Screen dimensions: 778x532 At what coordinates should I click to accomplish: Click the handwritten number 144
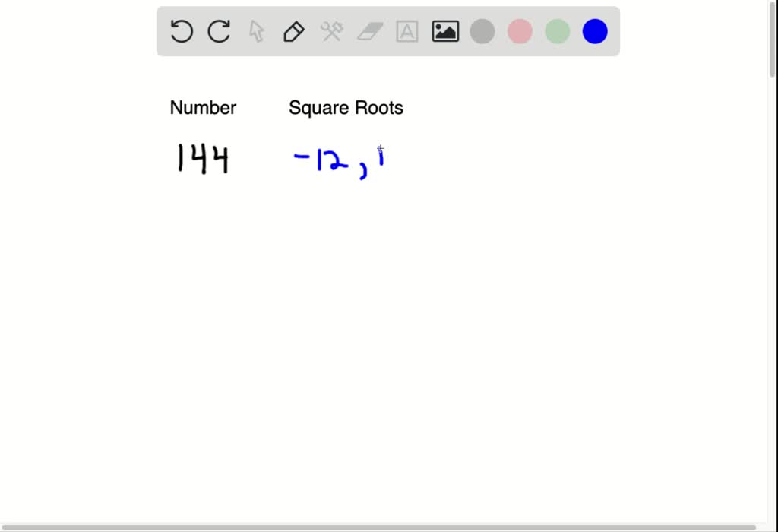204,159
